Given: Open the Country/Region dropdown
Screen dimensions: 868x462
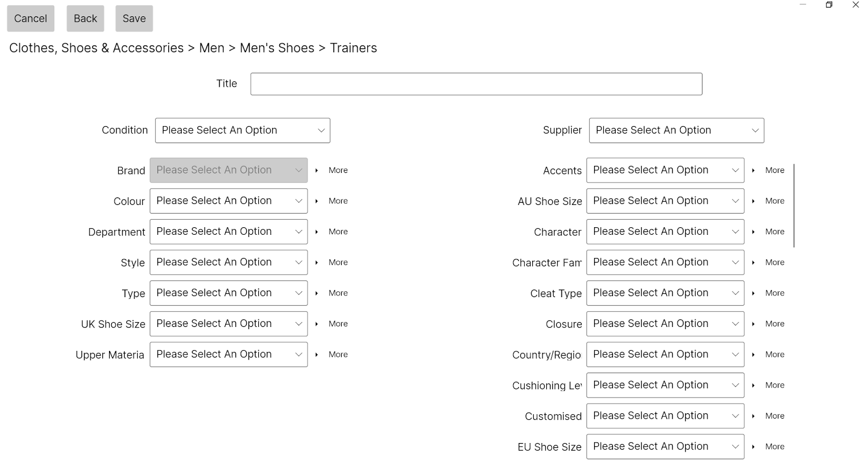Looking at the screenshot, I should click(x=665, y=355).
